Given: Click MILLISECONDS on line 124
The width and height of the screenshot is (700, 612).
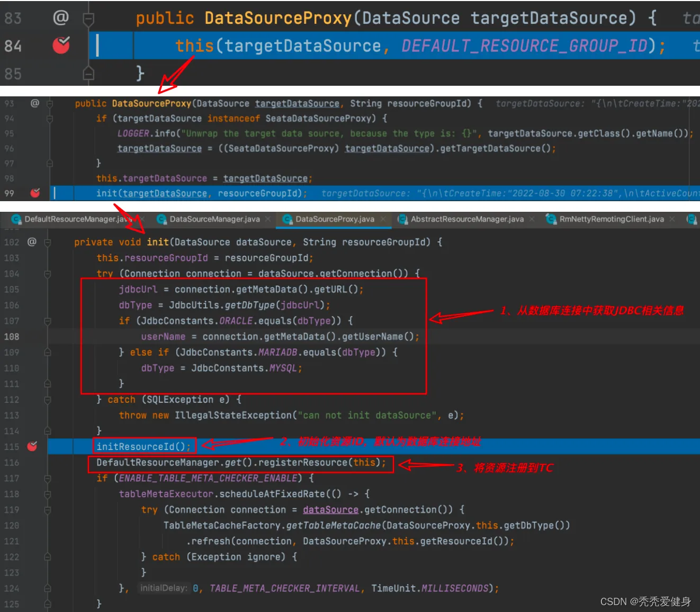Looking at the screenshot, I should (455, 589).
